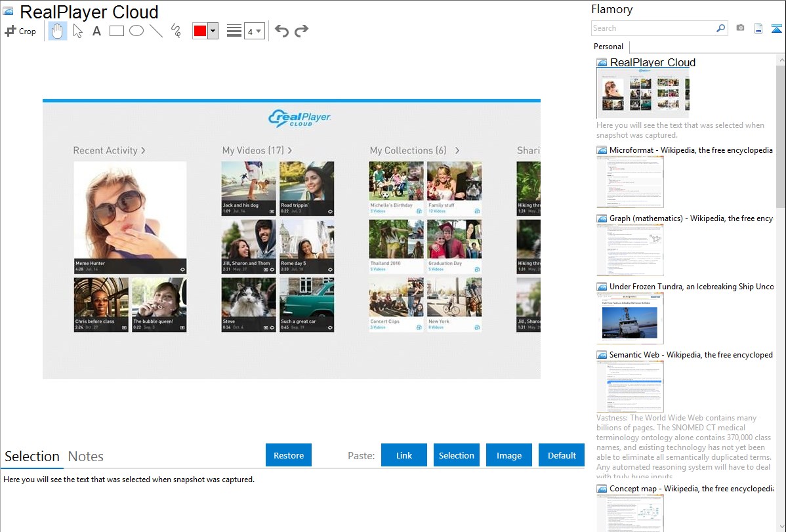Open Jill, Sharon and Thom video
This screenshot has width=786, height=532.
click(249, 247)
